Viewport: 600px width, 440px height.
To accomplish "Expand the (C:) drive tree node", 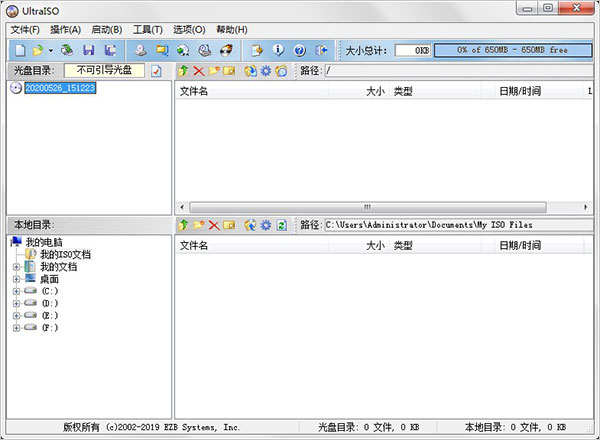I will (x=16, y=291).
